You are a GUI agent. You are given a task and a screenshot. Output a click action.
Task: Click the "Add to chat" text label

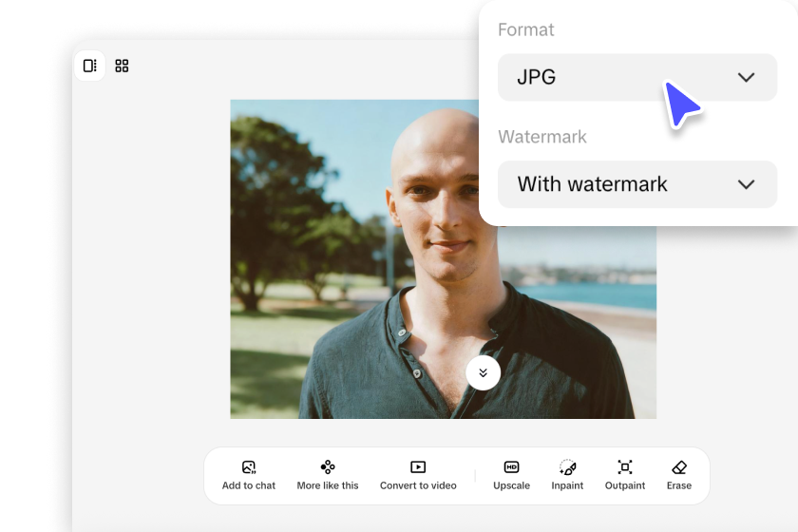(249, 485)
